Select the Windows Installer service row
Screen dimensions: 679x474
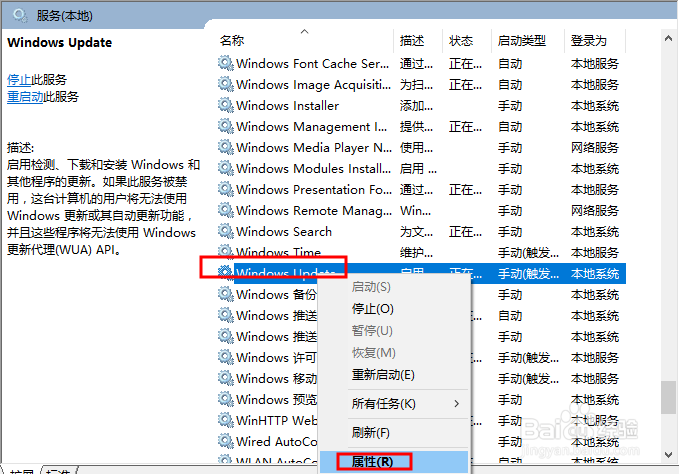(420, 105)
